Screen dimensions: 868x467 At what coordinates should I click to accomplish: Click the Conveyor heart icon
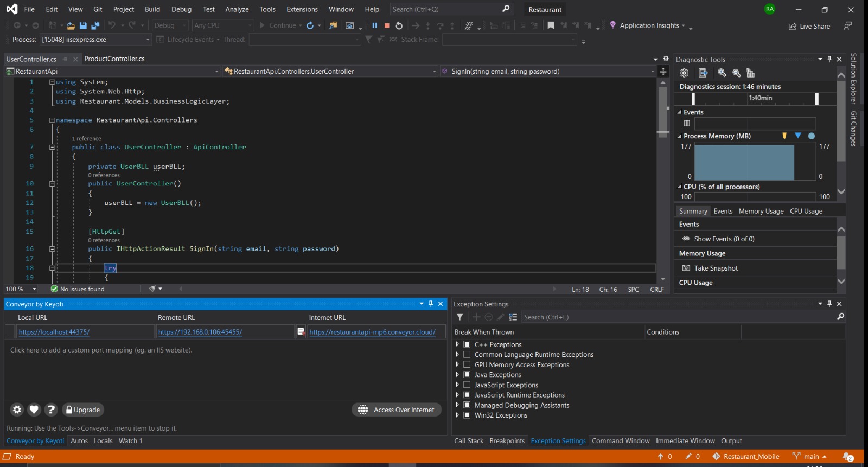coord(34,410)
